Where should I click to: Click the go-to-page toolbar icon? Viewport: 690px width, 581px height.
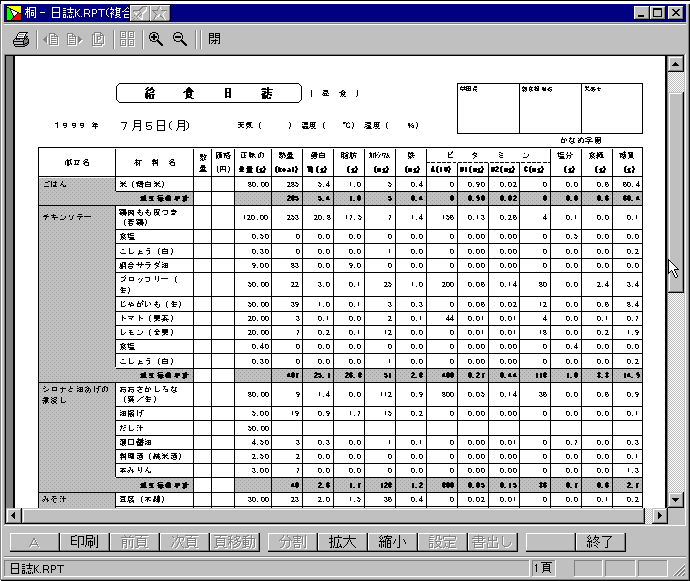pos(98,40)
